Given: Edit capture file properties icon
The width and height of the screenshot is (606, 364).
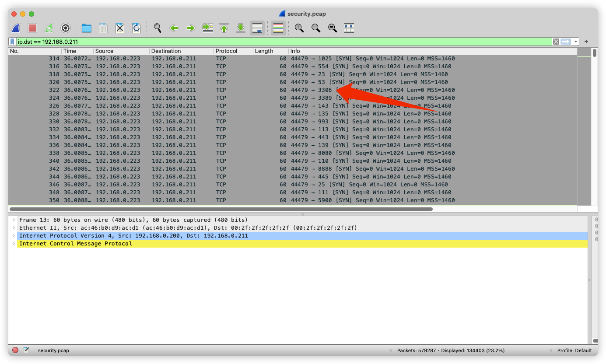Looking at the screenshot, I should pyautogui.click(x=26, y=350).
